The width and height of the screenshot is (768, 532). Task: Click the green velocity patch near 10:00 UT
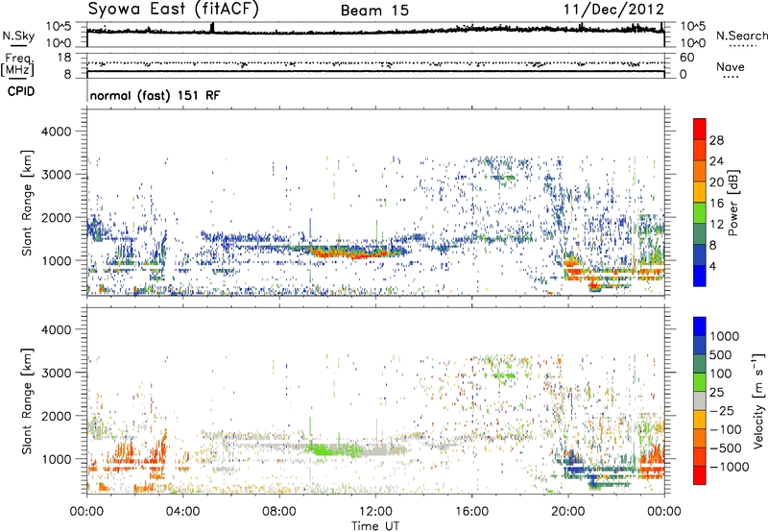(x=333, y=449)
